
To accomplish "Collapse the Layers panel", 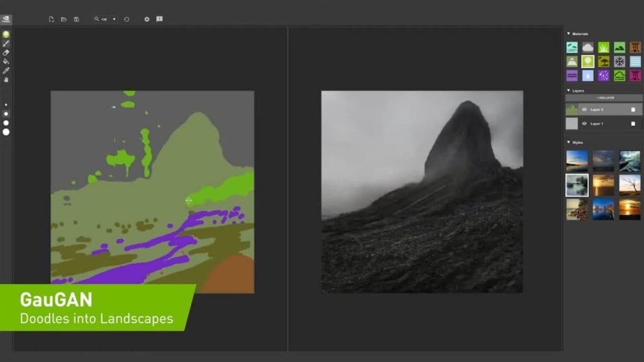I will 569,90.
